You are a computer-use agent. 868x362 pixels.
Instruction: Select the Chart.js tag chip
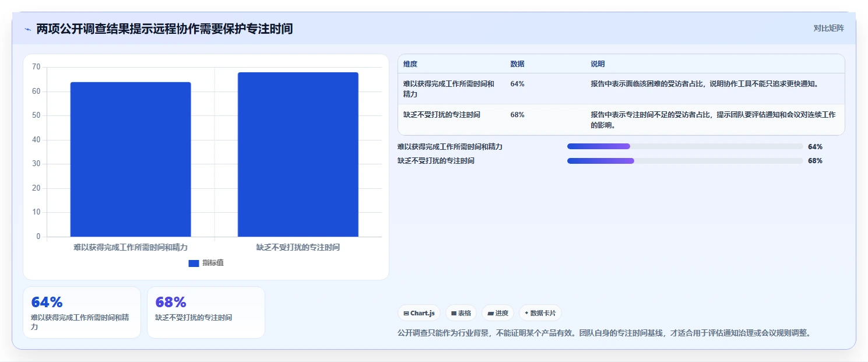(419, 313)
